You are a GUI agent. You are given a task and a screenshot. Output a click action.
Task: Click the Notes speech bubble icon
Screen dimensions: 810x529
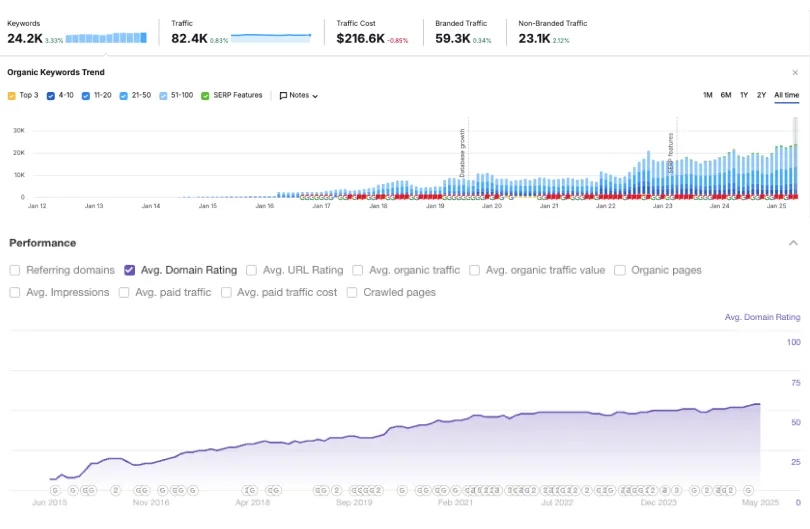(x=283, y=96)
